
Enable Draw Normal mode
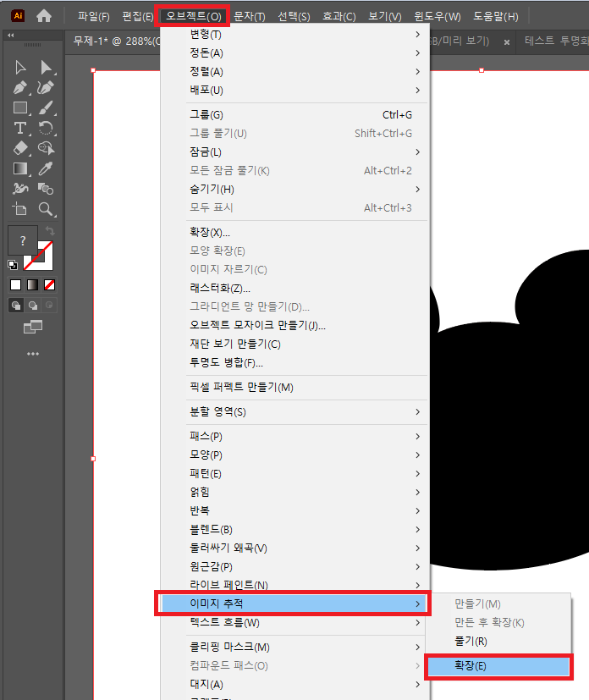pyautogui.click(x=16, y=306)
